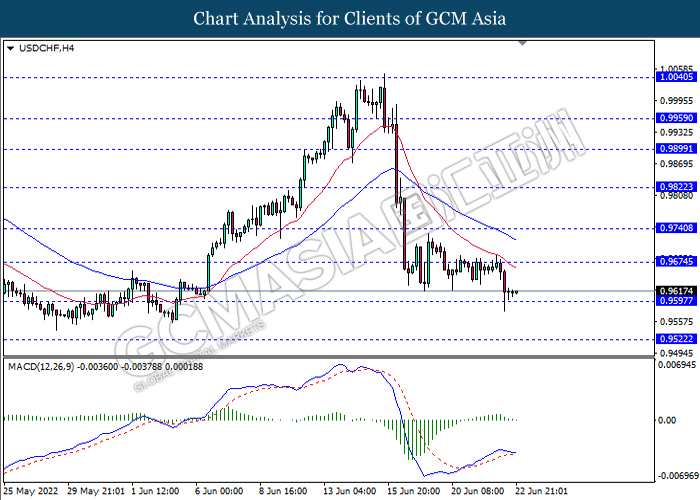Click the 0.99325 price scale value

tap(677, 133)
